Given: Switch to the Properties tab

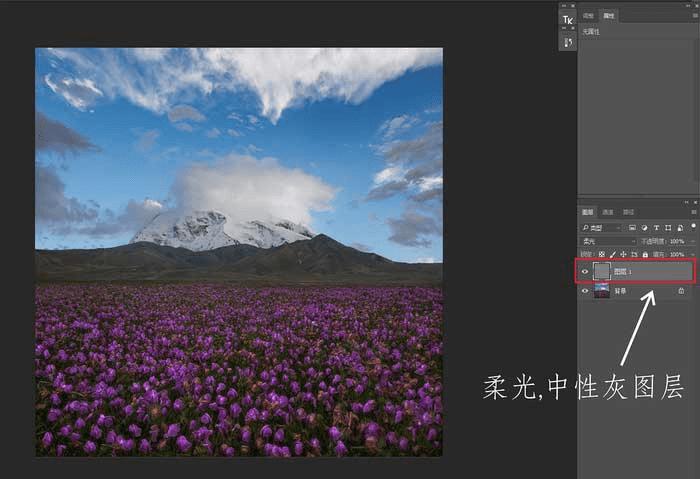Looking at the screenshot, I should pos(608,16).
